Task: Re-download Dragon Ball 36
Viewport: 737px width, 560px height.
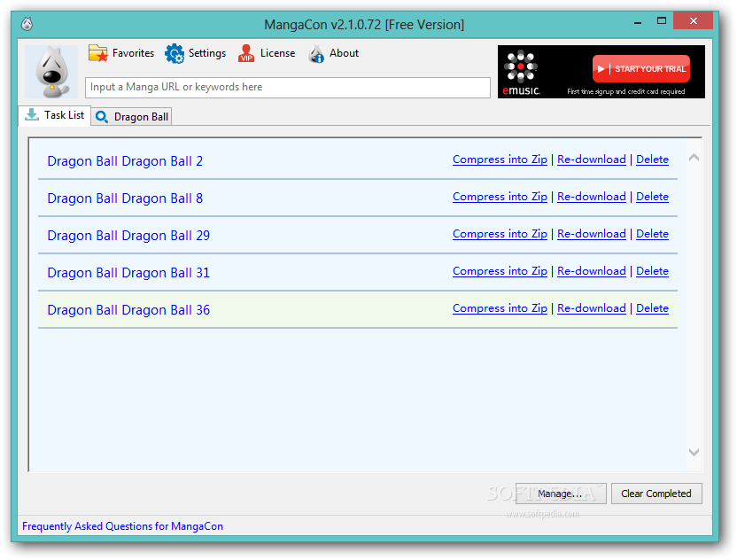Action: (592, 308)
